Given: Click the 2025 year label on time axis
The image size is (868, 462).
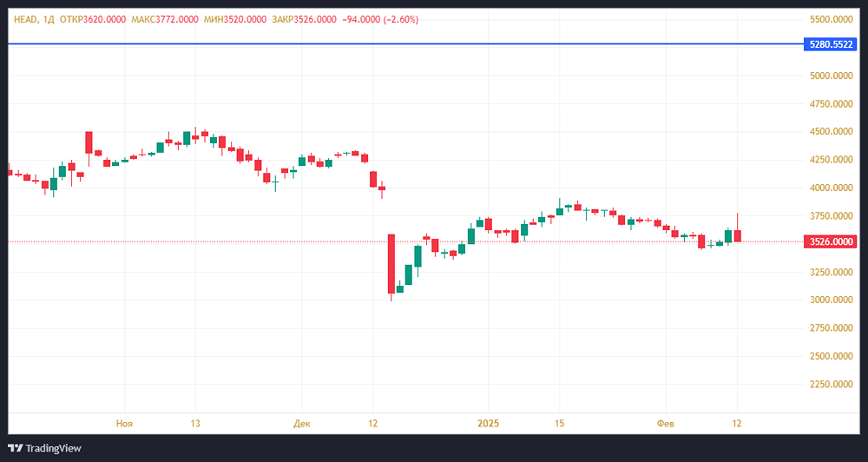Looking at the screenshot, I should tap(488, 423).
